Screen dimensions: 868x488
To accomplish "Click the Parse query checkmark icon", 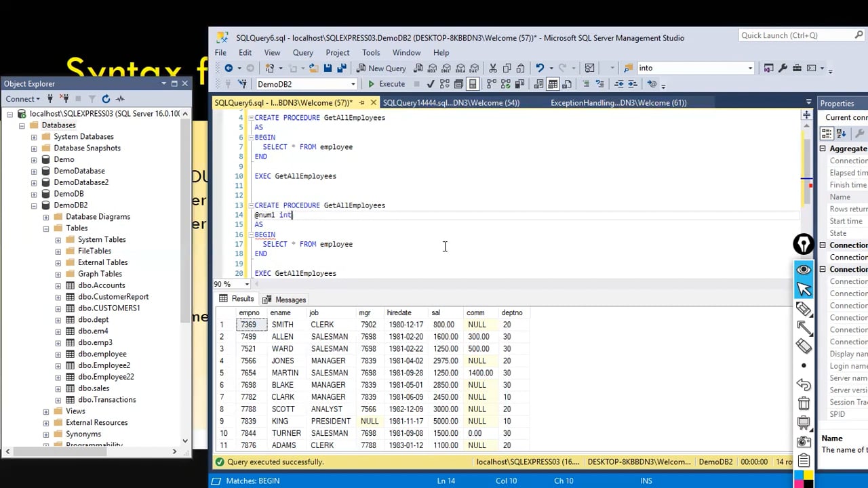I will (x=431, y=84).
